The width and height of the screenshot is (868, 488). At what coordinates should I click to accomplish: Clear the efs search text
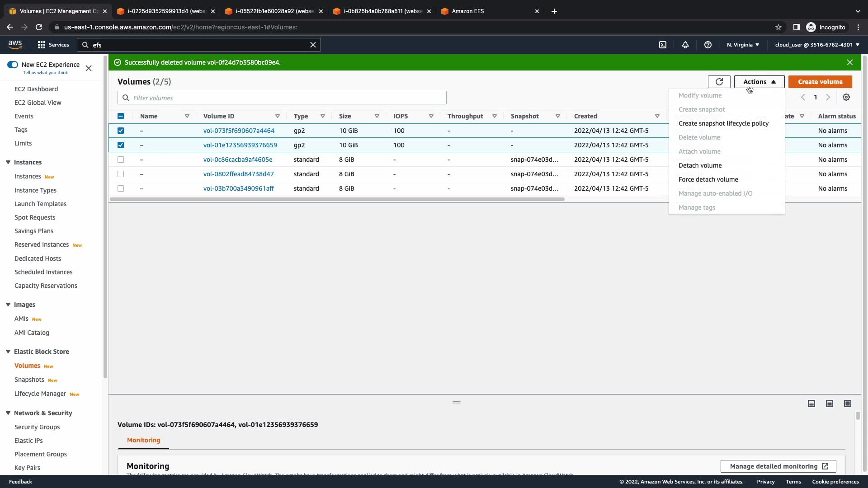313,45
